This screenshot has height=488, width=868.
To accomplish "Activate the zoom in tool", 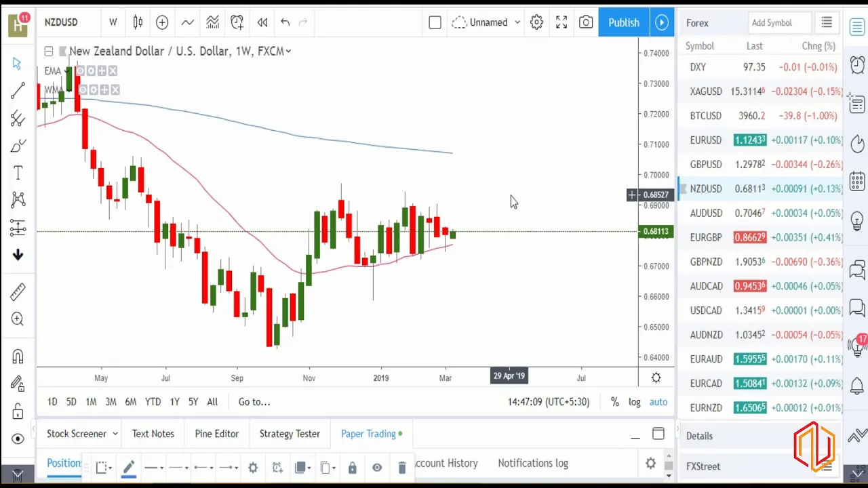I will pyautogui.click(x=18, y=319).
